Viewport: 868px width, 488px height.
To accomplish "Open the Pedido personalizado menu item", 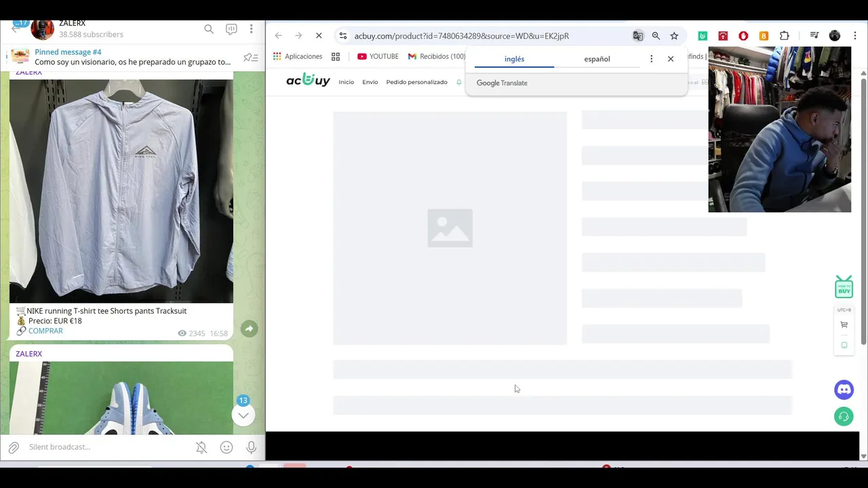I will (416, 82).
